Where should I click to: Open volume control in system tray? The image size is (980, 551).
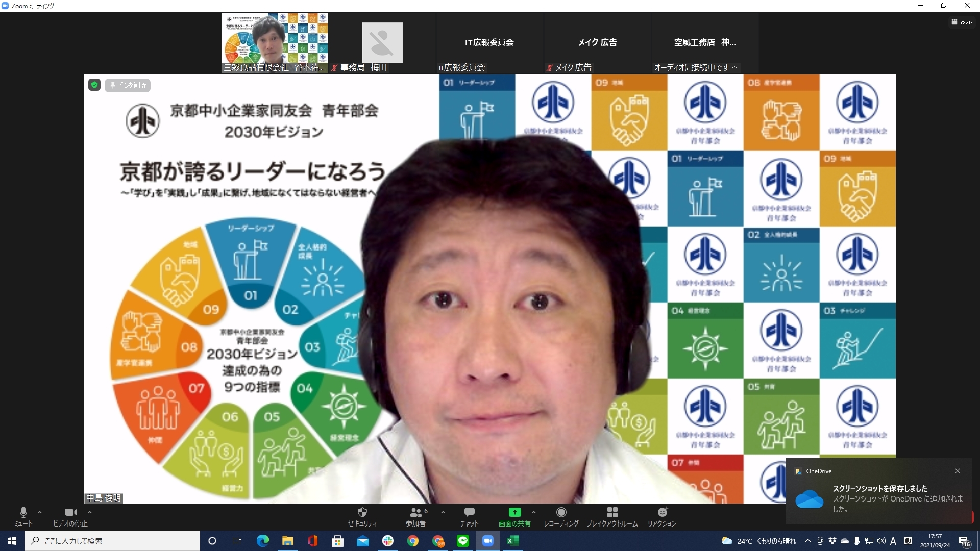tap(881, 541)
